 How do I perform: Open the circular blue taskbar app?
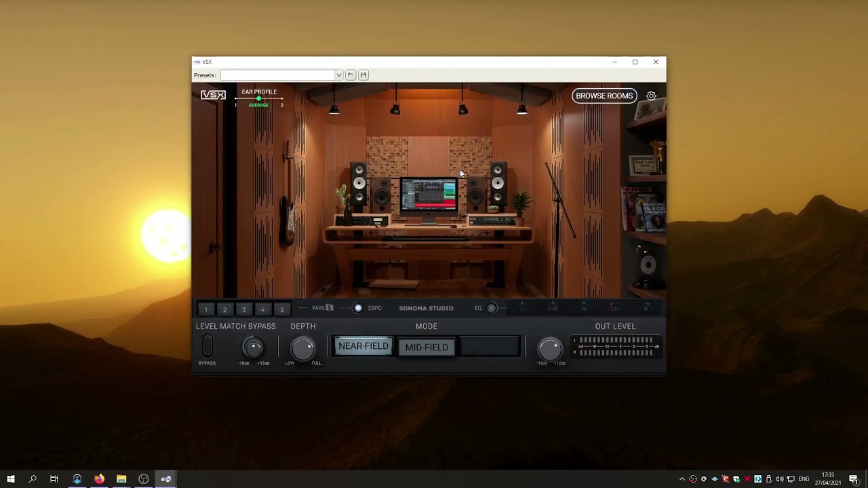click(x=77, y=479)
